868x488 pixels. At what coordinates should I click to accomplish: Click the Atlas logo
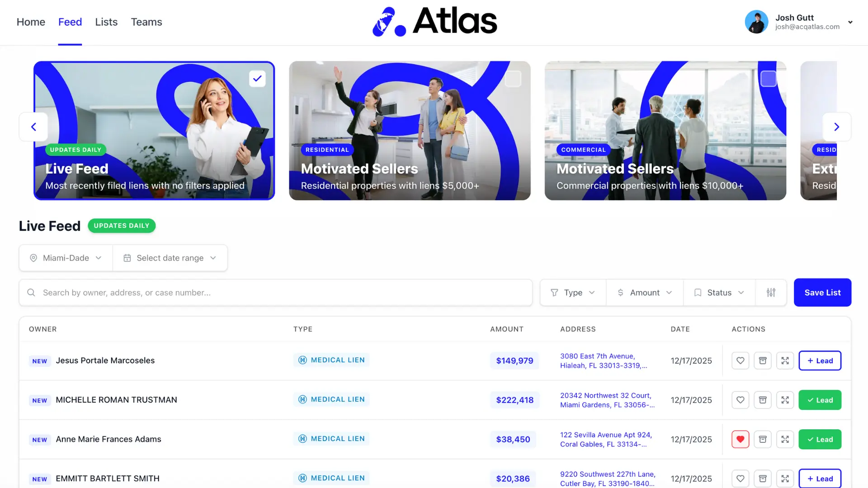[434, 21]
